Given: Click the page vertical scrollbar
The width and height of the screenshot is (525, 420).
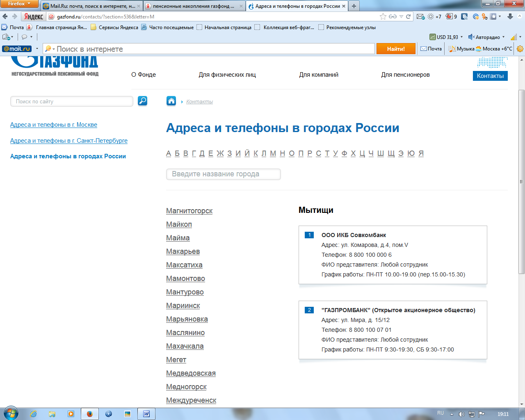Looking at the screenshot, I should coord(521,182).
